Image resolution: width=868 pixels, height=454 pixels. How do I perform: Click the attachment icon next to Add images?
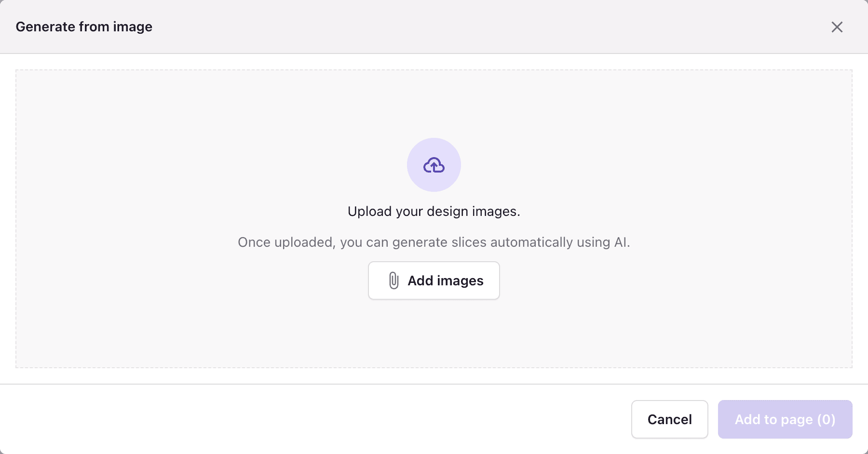tap(393, 280)
